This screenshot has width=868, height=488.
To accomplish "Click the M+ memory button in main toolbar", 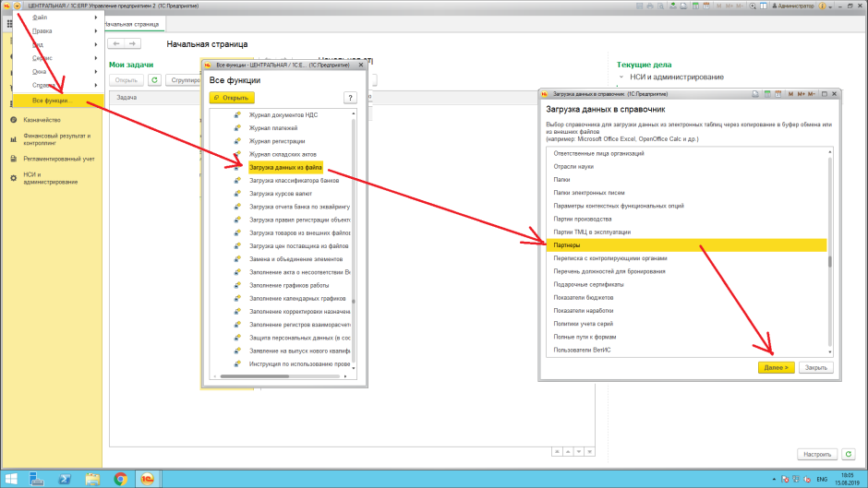I will point(729,6).
